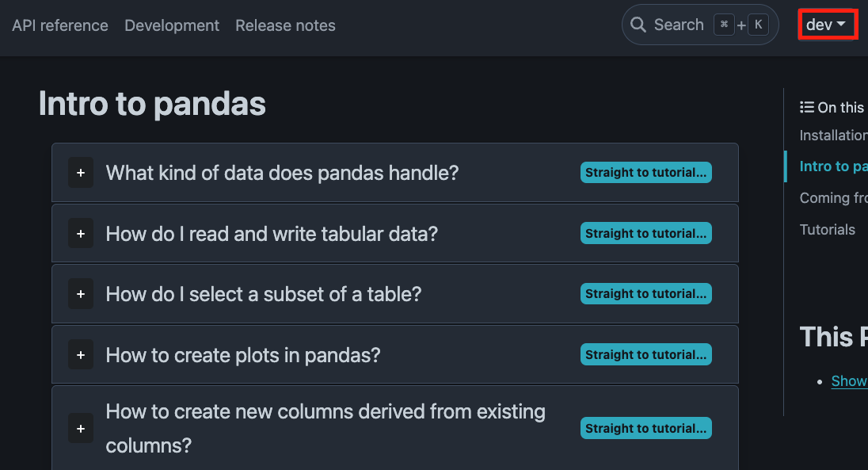The height and width of the screenshot is (470, 868).
Task: Click the Search input field
Action: [x=700, y=25]
